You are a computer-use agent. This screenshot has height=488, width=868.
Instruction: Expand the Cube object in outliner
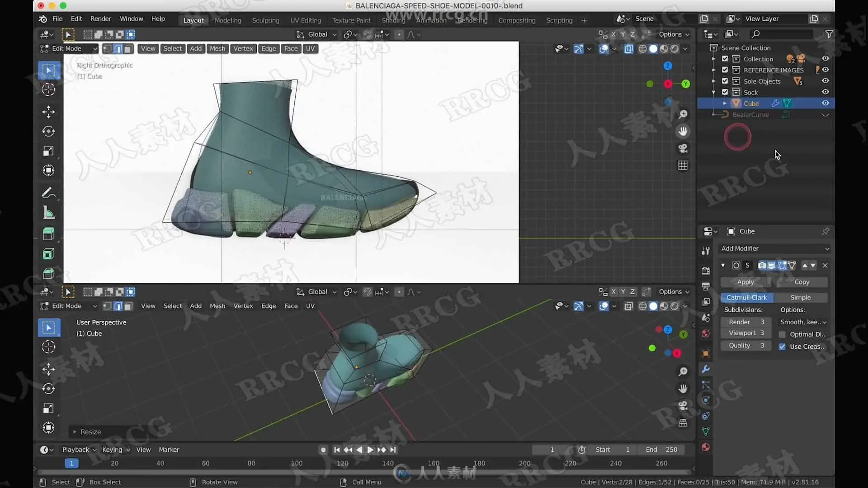coord(725,103)
